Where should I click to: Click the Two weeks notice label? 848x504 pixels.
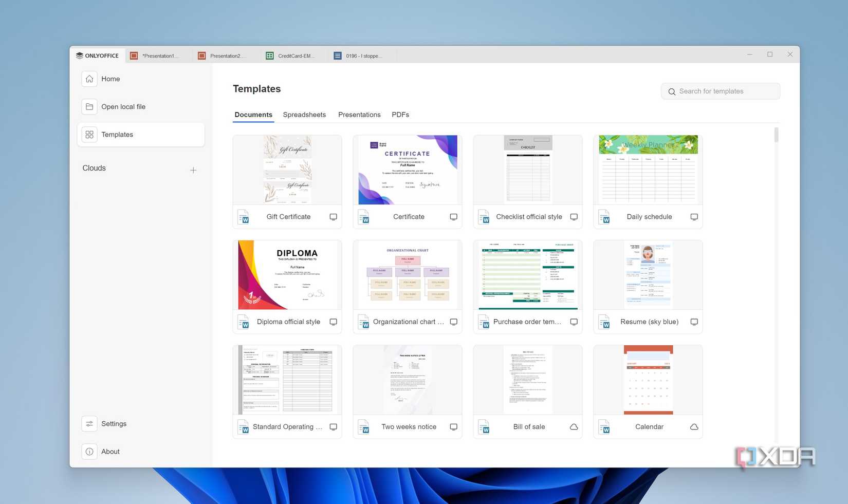pyautogui.click(x=409, y=426)
